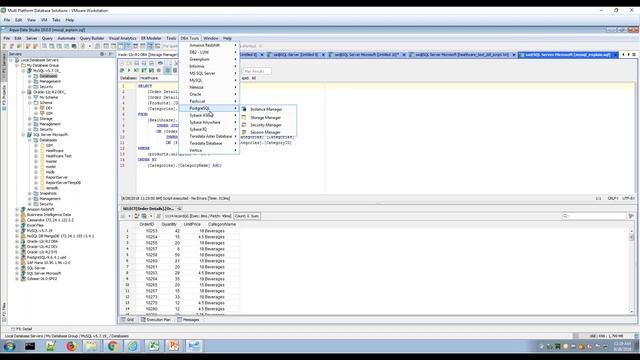Click the filter icon beside results search
The width and height of the screenshot is (640, 360).
[x=631, y=216]
